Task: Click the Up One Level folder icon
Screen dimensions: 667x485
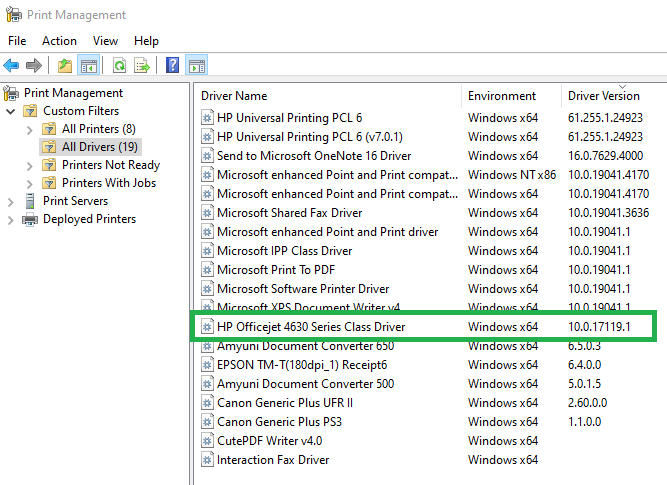Action: point(65,66)
